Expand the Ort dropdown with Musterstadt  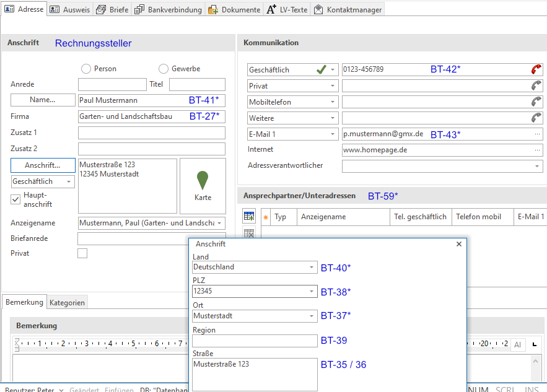point(311,316)
